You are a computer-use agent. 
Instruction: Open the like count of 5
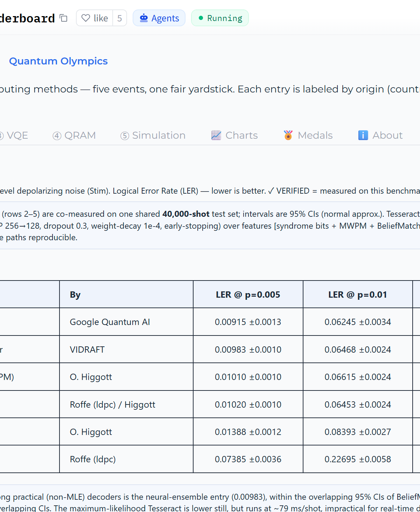coord(120,18)
